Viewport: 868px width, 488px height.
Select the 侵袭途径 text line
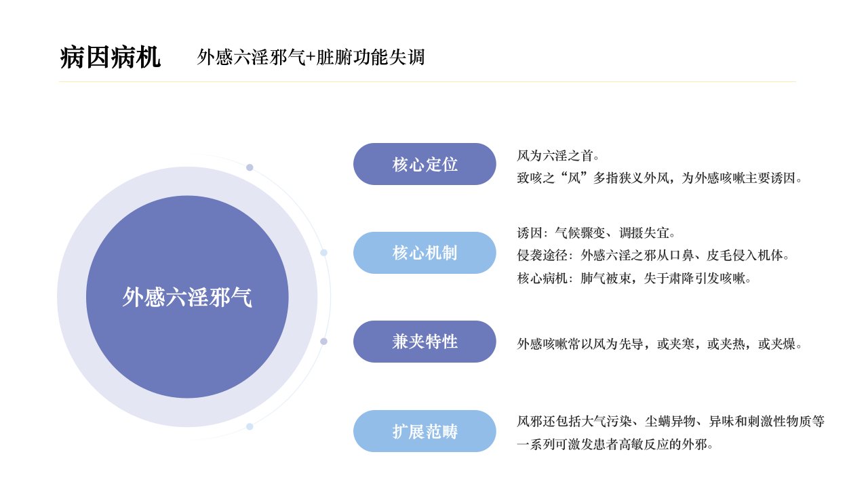point(653,256)
